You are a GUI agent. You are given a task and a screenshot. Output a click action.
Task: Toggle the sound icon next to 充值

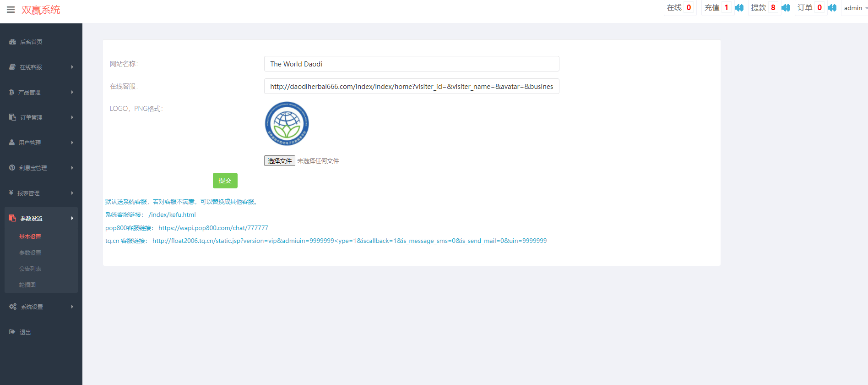[739, 8]
